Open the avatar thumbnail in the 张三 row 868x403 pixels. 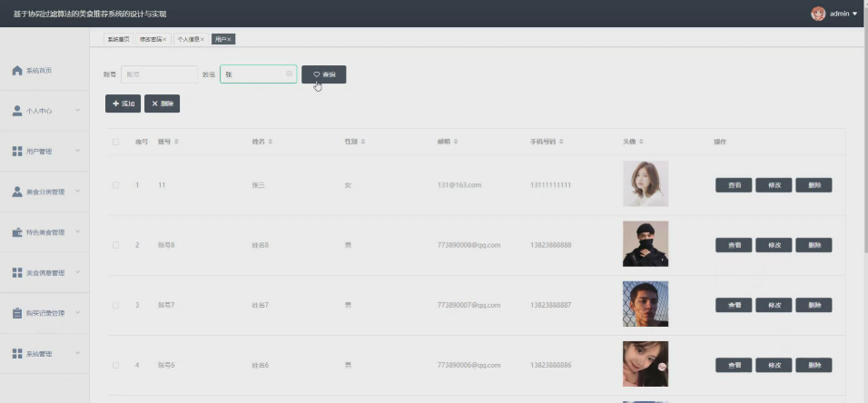pyautogui.click(x=646, y=183)
